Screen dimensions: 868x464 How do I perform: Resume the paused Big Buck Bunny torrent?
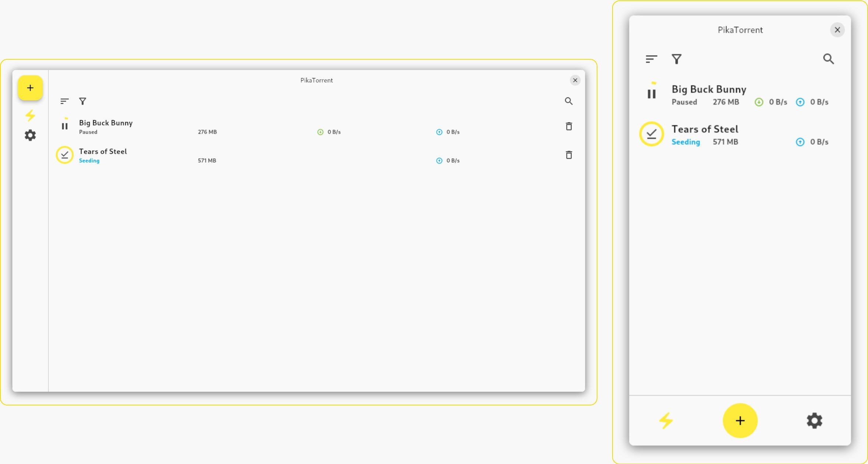[65, 126]
